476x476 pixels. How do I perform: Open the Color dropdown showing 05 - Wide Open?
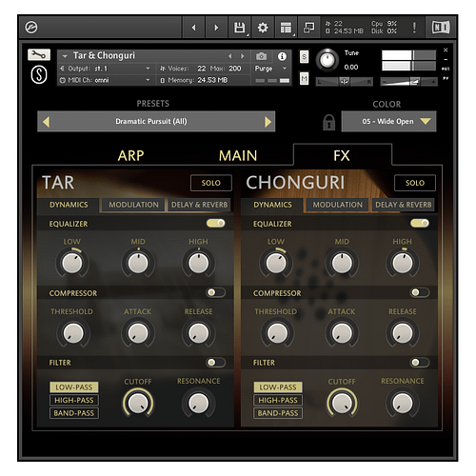[x=388, y=121]
